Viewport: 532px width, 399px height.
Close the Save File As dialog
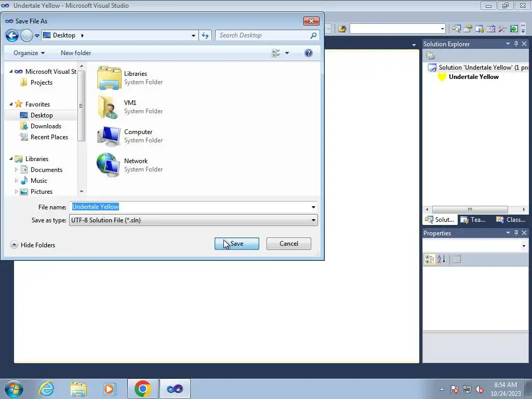311,21
